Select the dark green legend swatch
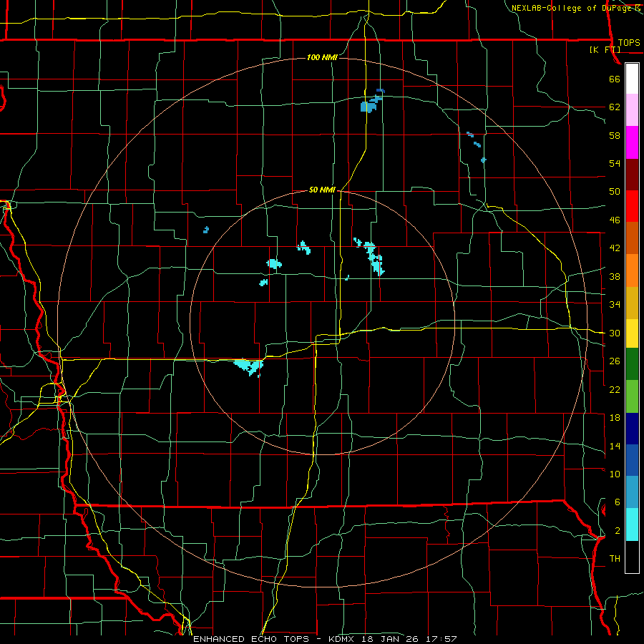644x644 pixels. [632, 364]
